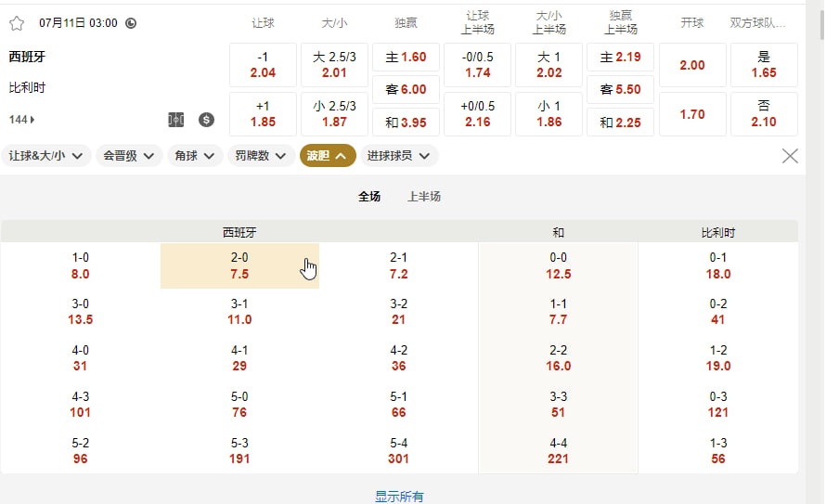Bet first-half away win 客 5.50

click(x=621, y=89)
